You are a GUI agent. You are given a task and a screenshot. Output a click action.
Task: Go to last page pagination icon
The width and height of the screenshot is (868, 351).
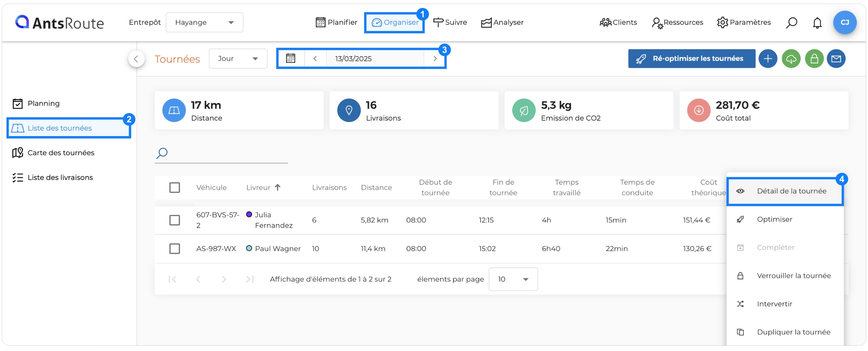point(250,279)
